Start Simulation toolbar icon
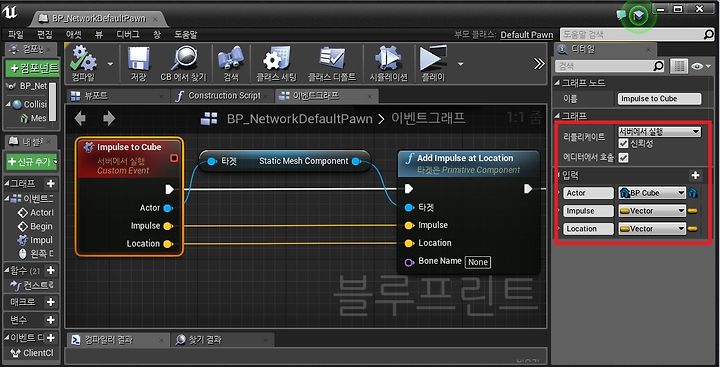 point(388,63)
